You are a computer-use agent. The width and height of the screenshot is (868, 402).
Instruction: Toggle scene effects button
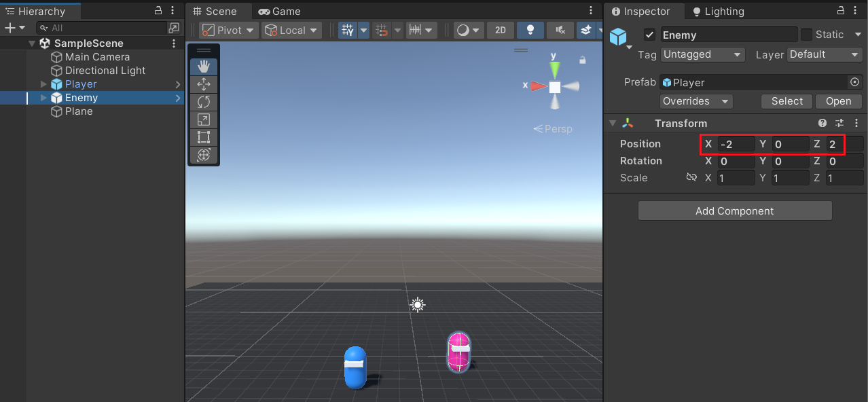[x=585, y=31]
